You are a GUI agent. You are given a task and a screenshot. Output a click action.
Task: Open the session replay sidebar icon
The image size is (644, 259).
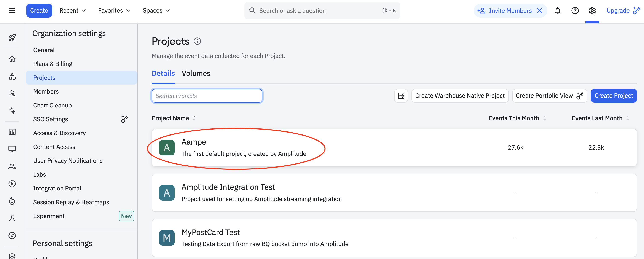[x=12, y=184]
